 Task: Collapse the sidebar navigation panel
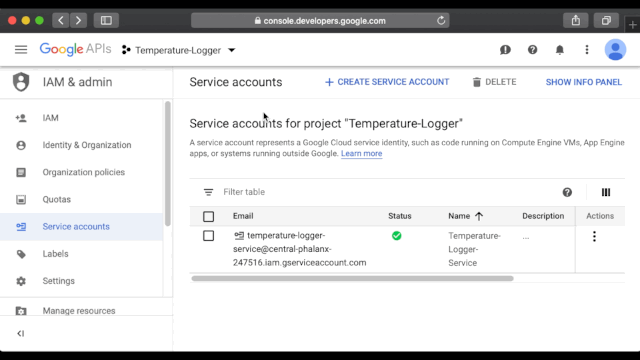pos(20,333)
